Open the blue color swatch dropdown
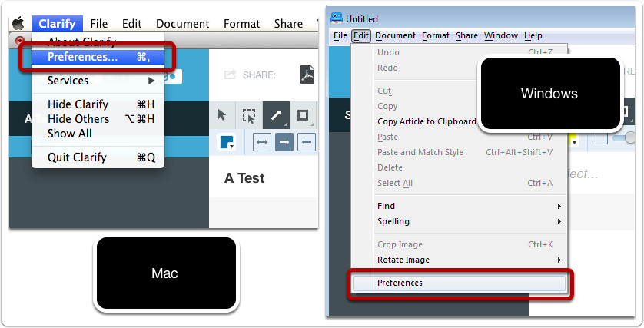The height and width of the screenshot is (328, 644). [227, 142]
